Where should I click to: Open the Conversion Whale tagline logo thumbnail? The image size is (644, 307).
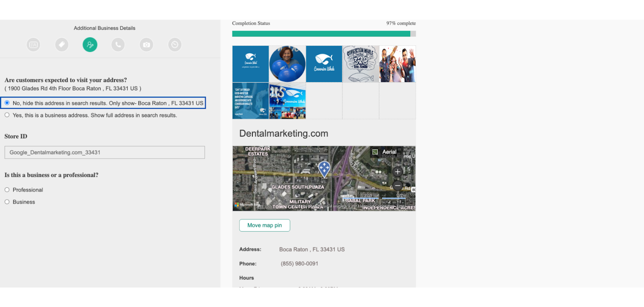[250, 64]
